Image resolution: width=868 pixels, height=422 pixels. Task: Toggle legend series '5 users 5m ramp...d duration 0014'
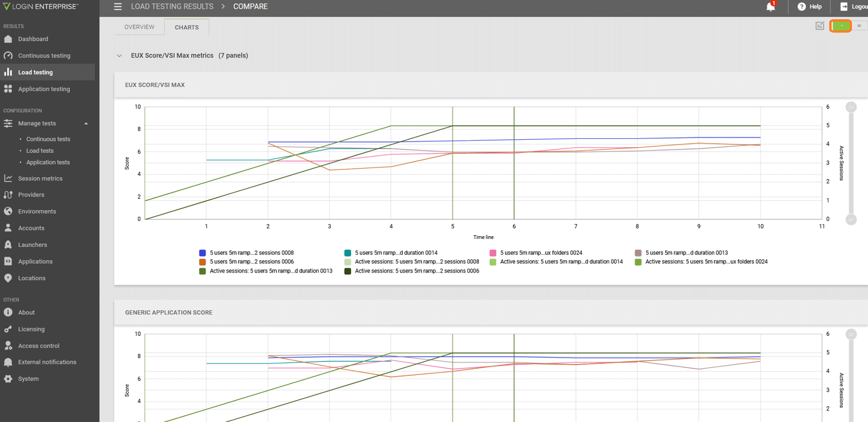click(391, 253)
